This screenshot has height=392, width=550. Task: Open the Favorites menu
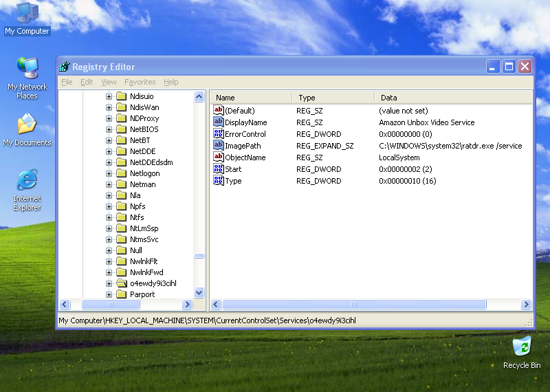(140, 82)
